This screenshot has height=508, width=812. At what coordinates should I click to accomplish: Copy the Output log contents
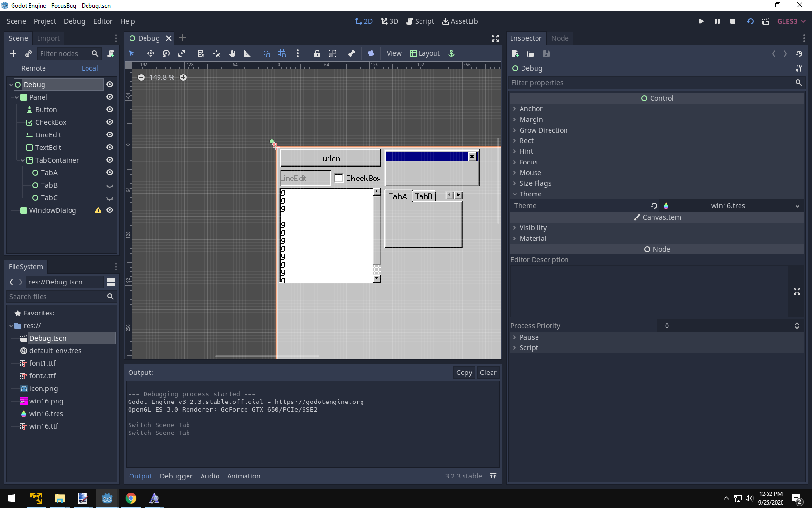(x=463, y=373)
